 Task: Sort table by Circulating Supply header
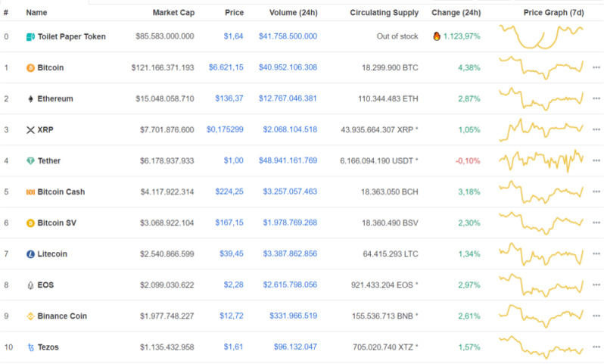click(x=384, y=13)
